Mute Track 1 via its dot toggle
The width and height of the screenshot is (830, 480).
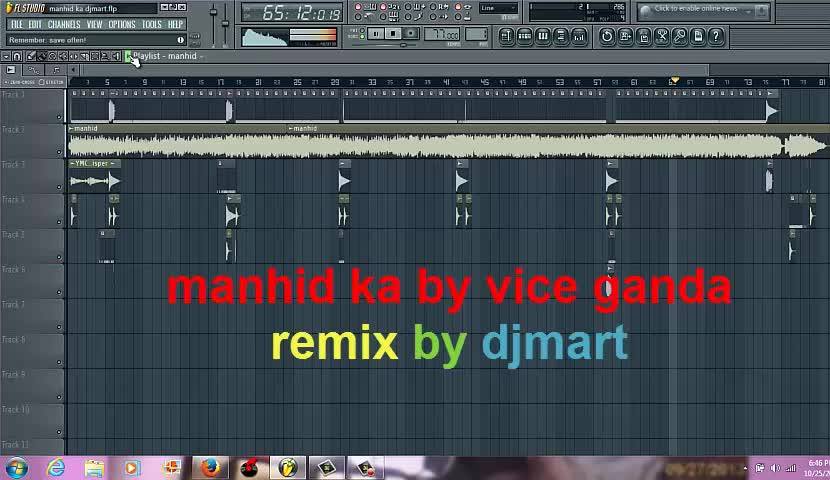[x=59, y=117]
